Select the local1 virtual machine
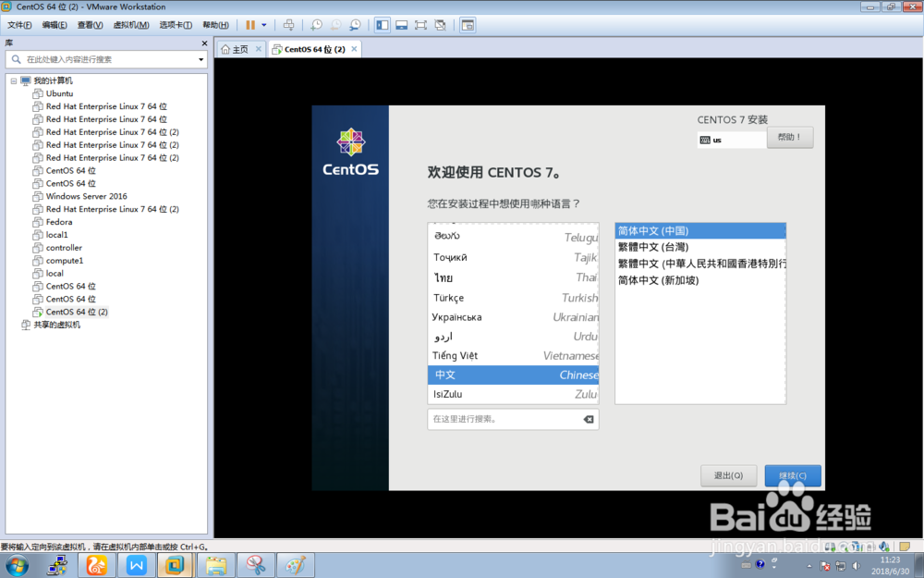The image size is (924, 578). tap(56, 235)
